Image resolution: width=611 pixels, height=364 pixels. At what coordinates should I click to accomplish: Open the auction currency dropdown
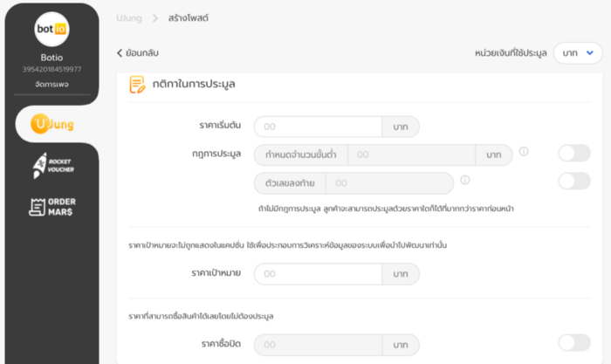click(578, 53)
